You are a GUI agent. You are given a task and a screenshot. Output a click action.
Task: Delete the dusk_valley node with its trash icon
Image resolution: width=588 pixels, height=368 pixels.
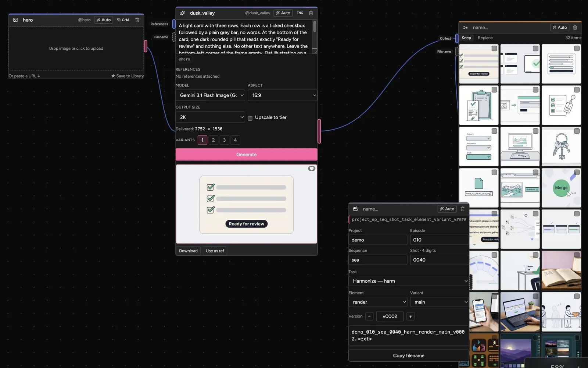tap(311, 13)
